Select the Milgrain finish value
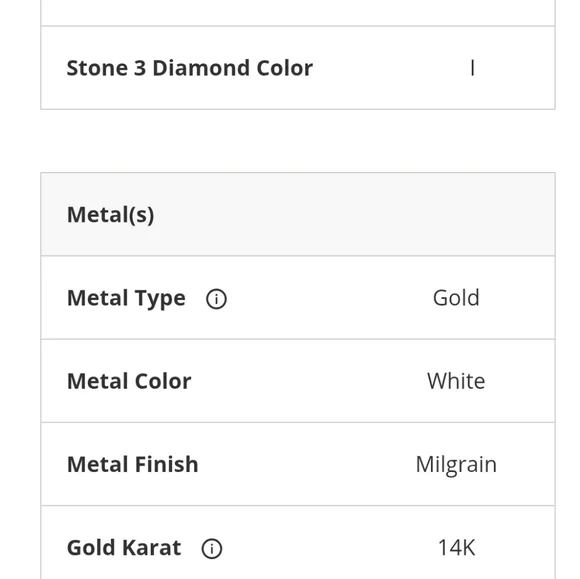Screen dimensions: 580x579 click(x=456, y=465)
